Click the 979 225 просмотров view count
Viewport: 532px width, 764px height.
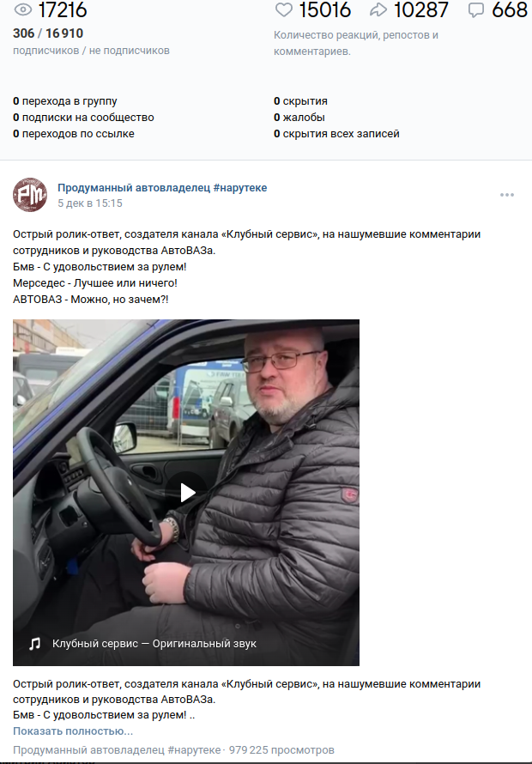pyautogui.click(x=281, y=750)
